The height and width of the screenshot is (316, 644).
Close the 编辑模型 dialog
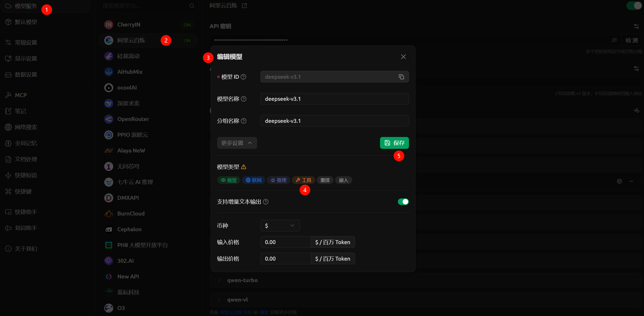(403, 57)
